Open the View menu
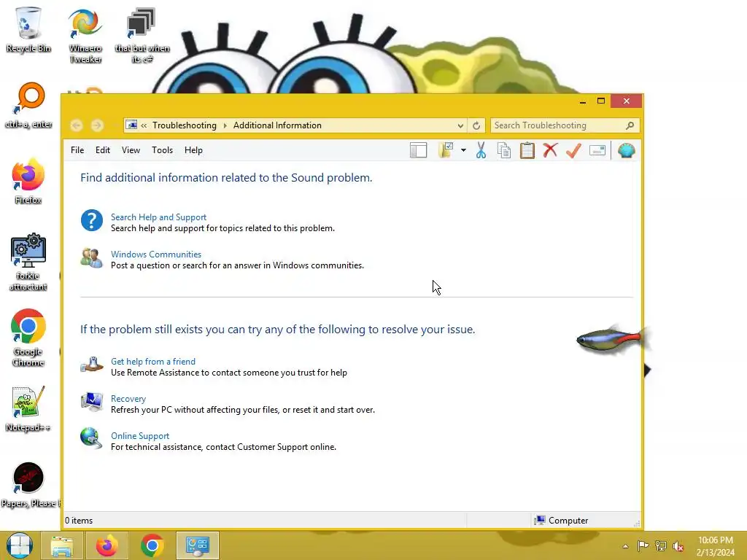Screen dimensions: 747x560 (x=131, y=150)
